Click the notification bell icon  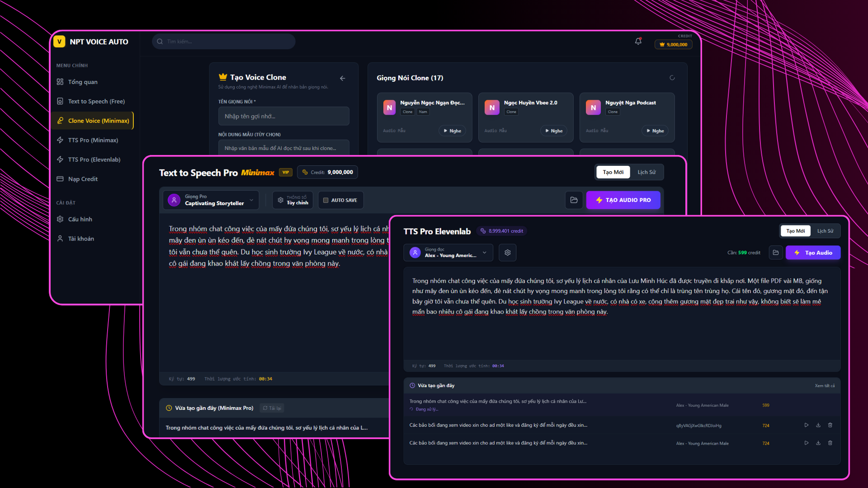click(x=638, y=41)
